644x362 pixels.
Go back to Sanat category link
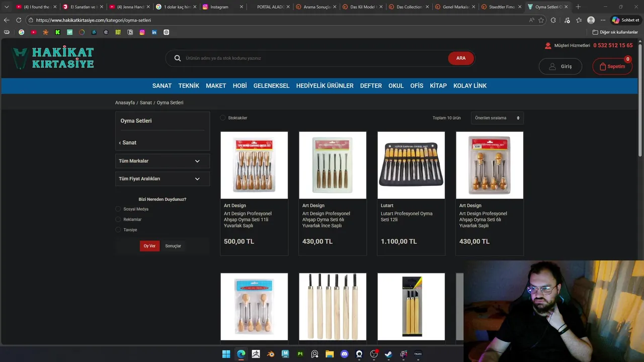(128, 143)
